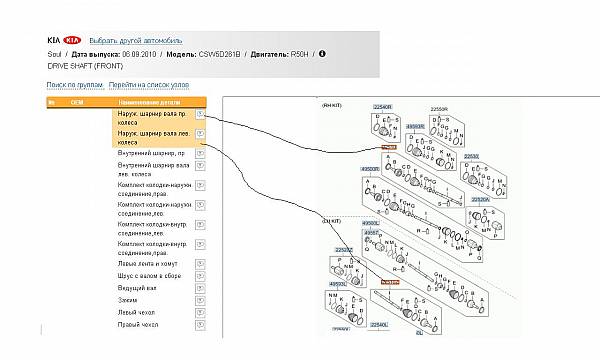Go to Перейти на список узлов link
The height and width of the screenshot is (360, 600).
(149, 85)
